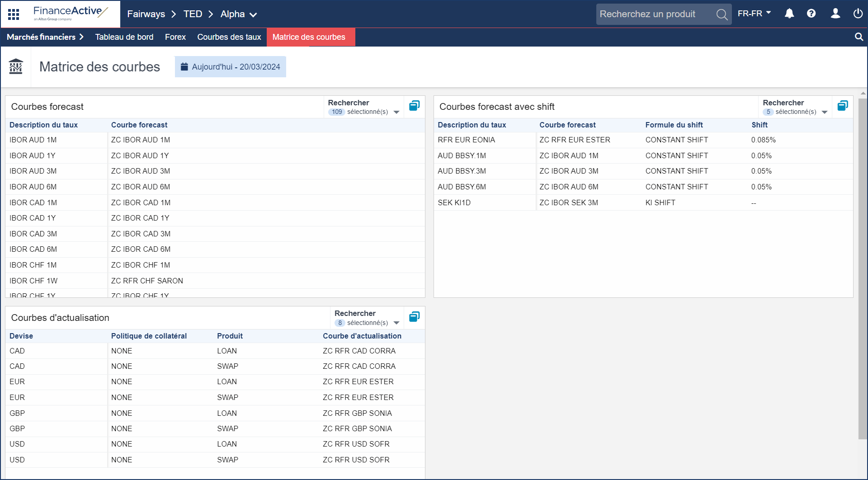868x480 pixels.
Task: Sort by Courbe forecast column in Courbes forecast
Action: pyautogui.click(x=139, y=125)
